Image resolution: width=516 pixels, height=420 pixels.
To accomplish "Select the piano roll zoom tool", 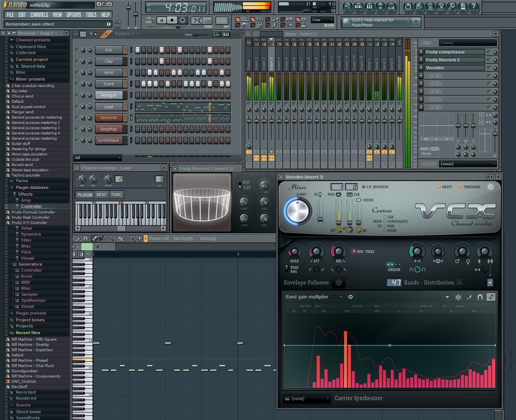I will click(132, 239).
